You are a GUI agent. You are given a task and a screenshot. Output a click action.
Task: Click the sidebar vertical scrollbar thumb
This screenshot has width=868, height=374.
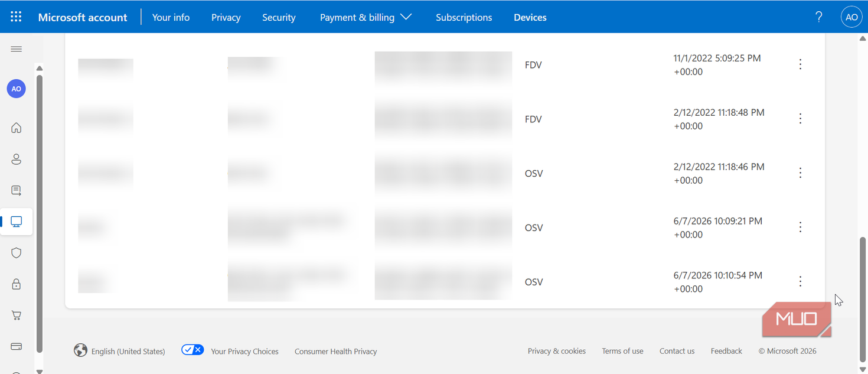pos(40,213)
